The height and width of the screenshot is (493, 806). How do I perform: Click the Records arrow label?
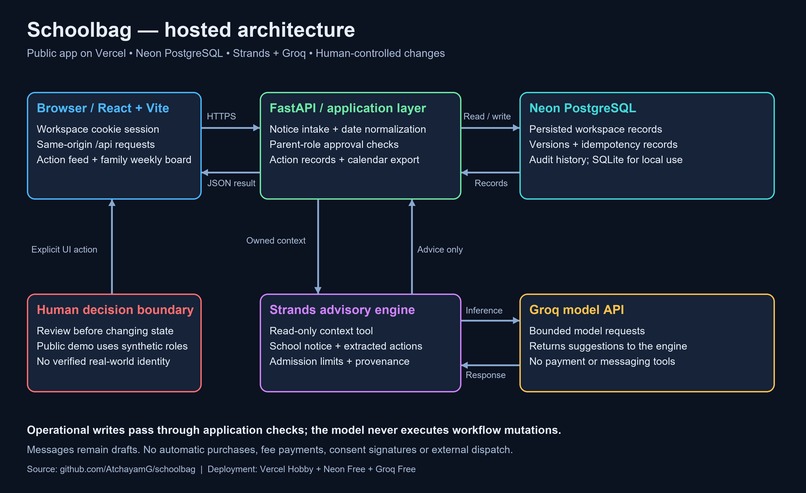point(491,183)
